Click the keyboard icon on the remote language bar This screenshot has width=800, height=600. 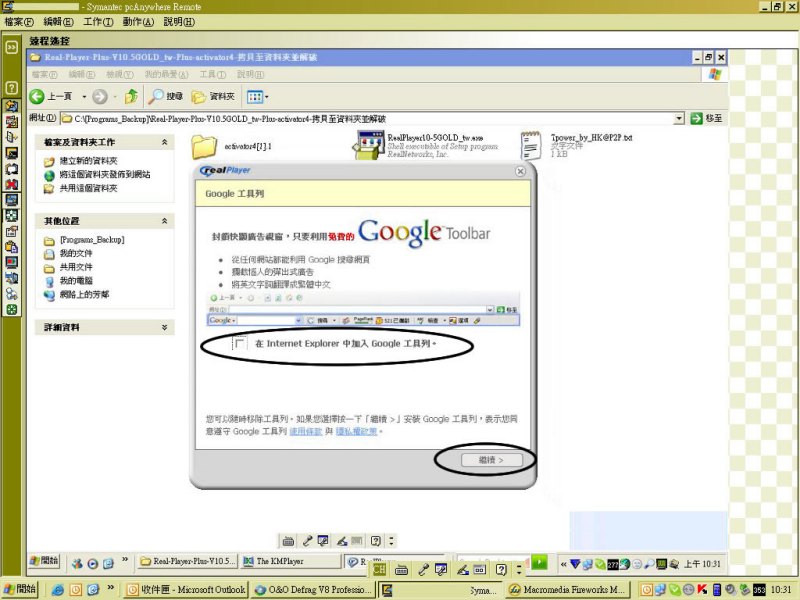pos(288,541)
